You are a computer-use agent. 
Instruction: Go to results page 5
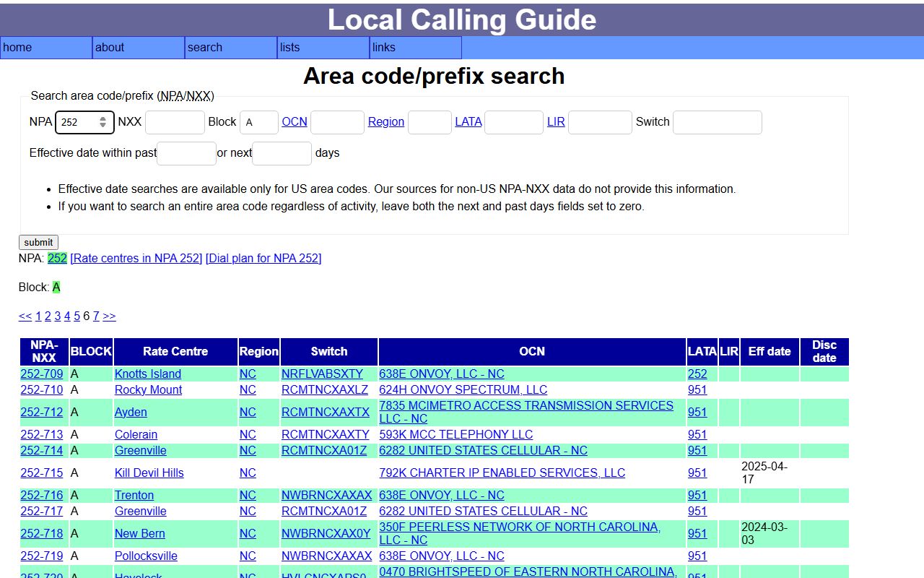[x=77, y=316]
